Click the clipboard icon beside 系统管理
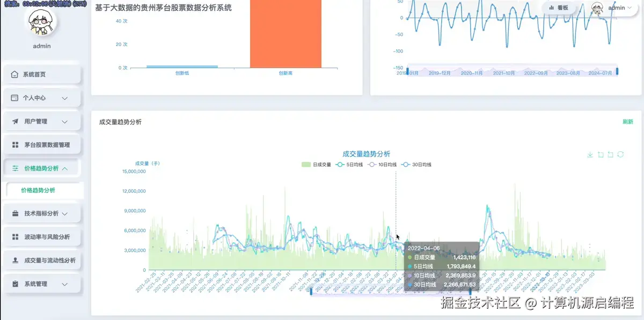 click(x=14, y=284)
